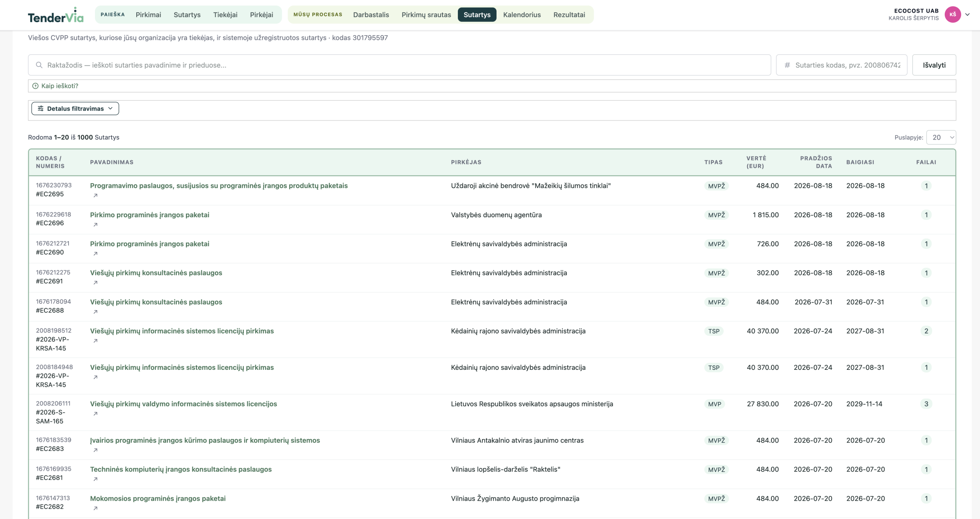Open Pirkėjai in the Paieška menu

point(261,15)
